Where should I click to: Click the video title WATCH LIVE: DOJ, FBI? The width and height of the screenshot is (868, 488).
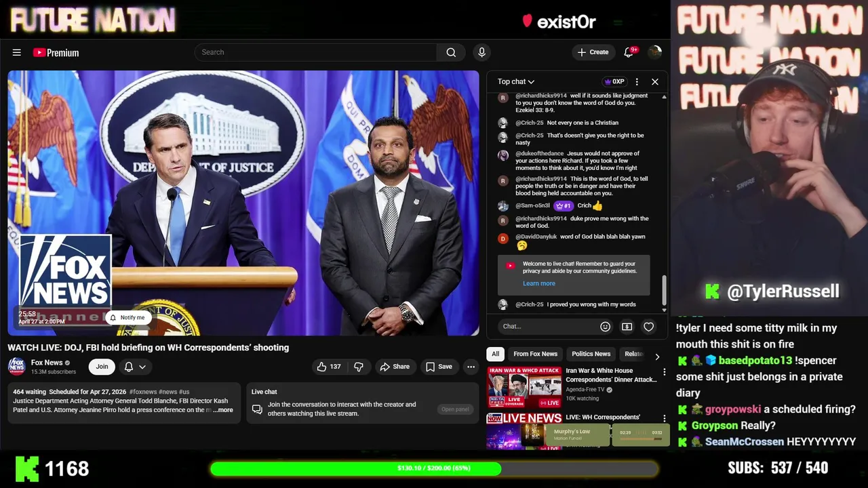[x=148, y=348]
